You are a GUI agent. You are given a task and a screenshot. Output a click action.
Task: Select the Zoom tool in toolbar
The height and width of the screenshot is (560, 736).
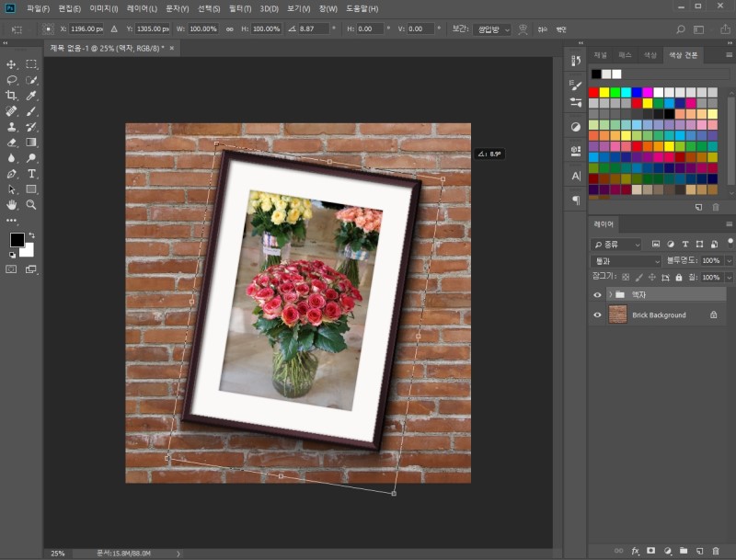31,205
